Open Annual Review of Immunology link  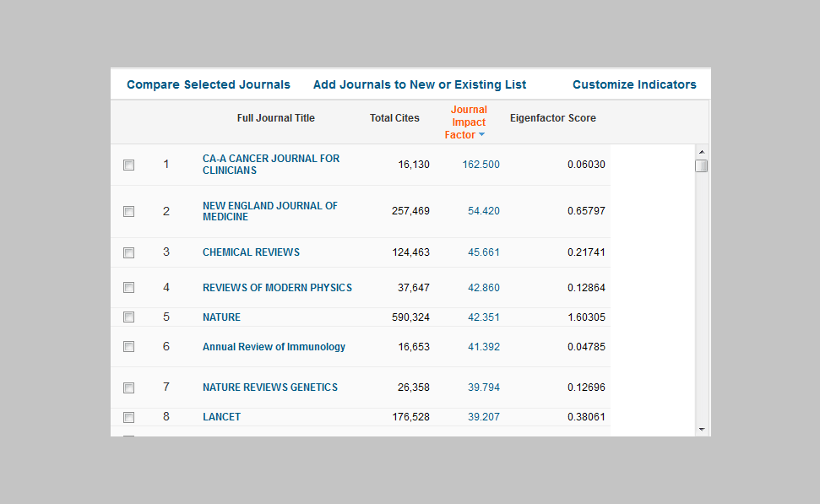pos(274,347)
